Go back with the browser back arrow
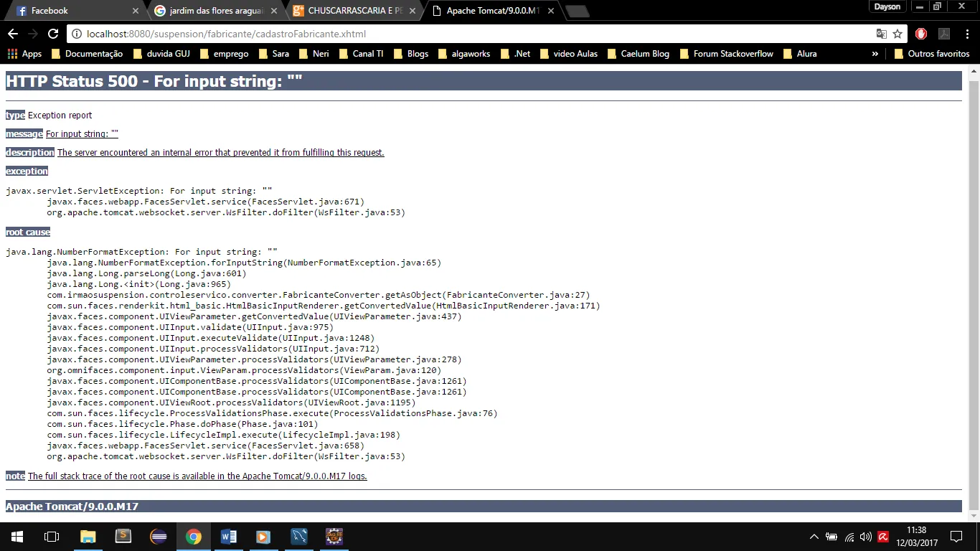Screen dimensions: 980x551 [x=13, y=34]
